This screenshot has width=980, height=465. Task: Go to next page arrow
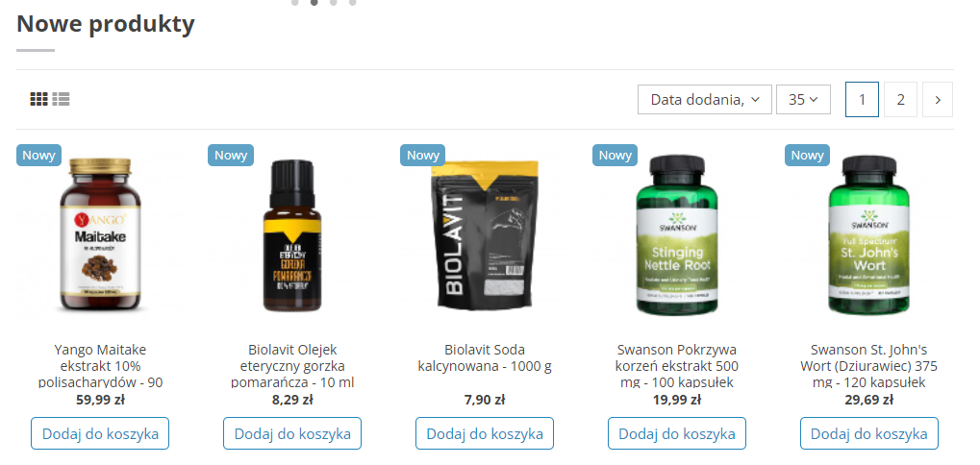click(x=938, y=99)
